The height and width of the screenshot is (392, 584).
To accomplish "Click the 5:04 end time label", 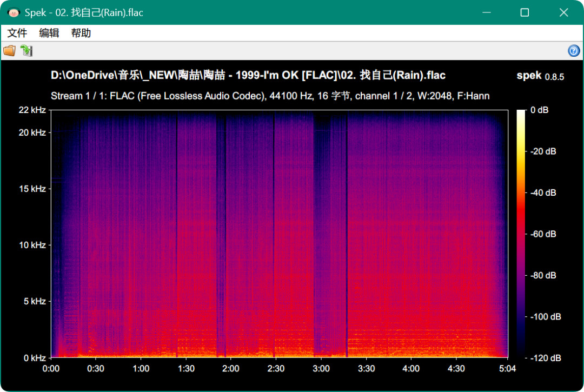I will [x=507, y=369].
